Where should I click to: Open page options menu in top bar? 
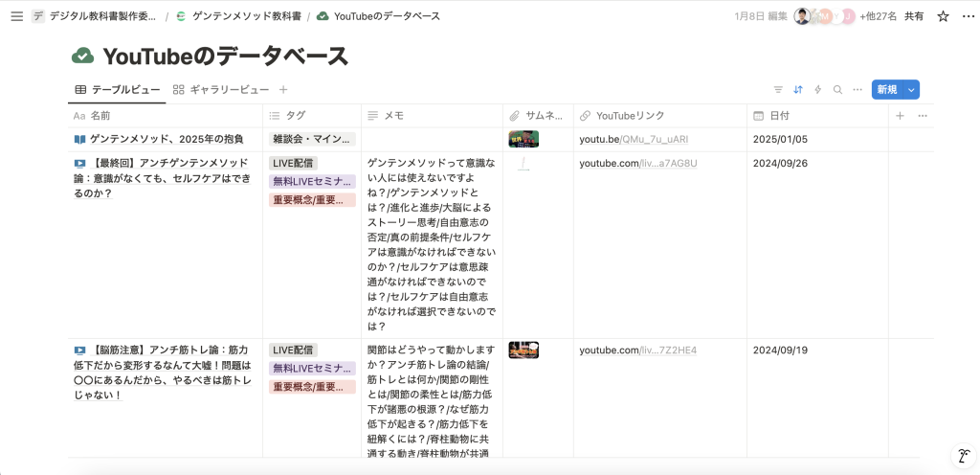coord(965,16)
